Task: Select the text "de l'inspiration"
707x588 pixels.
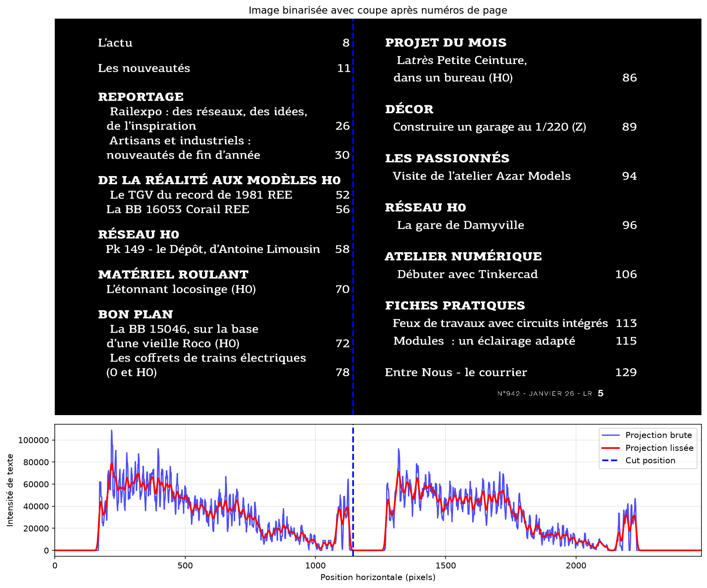Action: [151, 126]
